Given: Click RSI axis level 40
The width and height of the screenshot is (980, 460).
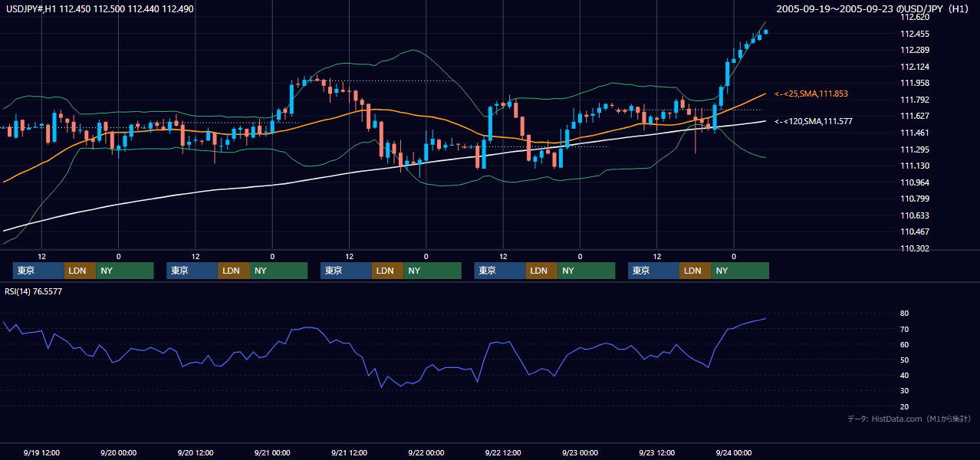Looking at the screenshot, I should (x=905, y=375).
